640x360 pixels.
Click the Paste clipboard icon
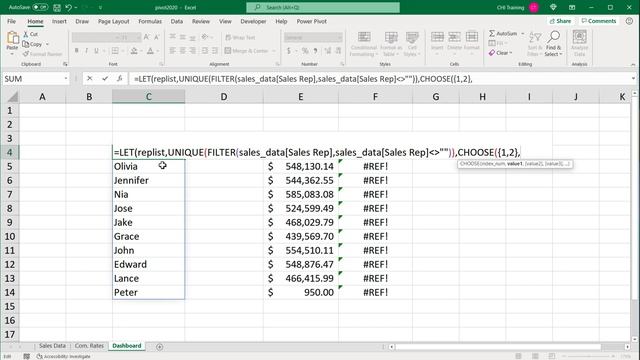(12, 38)
